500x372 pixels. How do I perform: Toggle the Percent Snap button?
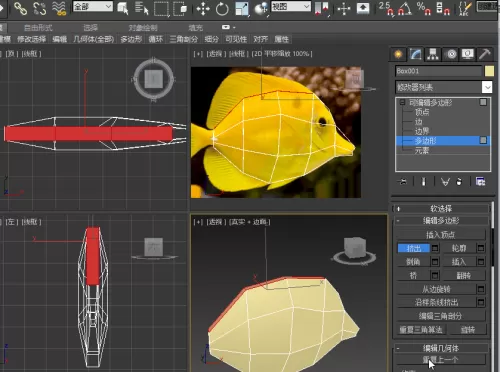pyautogui.click(x=424, y=8)
